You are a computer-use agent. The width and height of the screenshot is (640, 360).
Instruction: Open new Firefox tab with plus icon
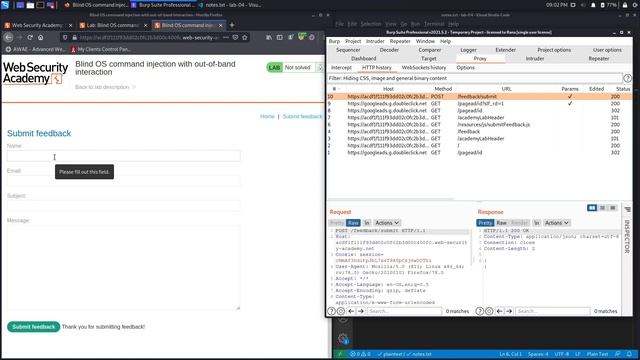(232, 25)
